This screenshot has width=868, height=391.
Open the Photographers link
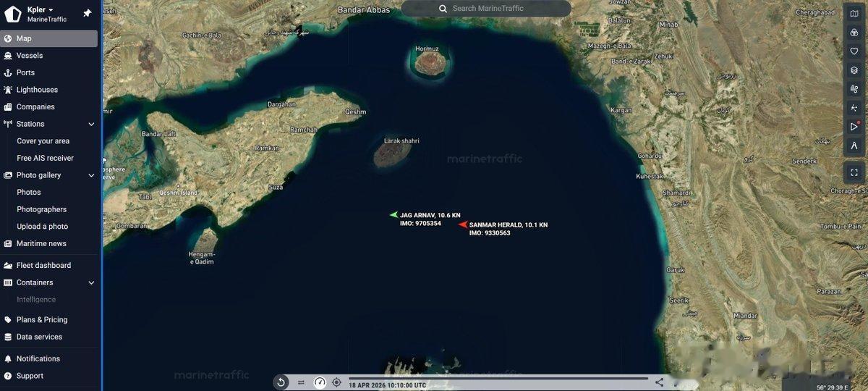42,209
